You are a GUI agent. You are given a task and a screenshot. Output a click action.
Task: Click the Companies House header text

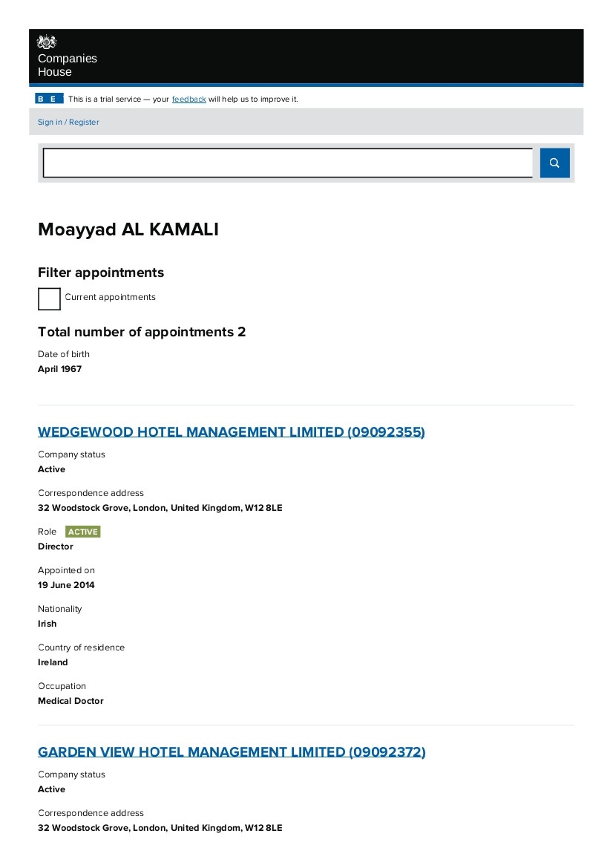(67, 65)
